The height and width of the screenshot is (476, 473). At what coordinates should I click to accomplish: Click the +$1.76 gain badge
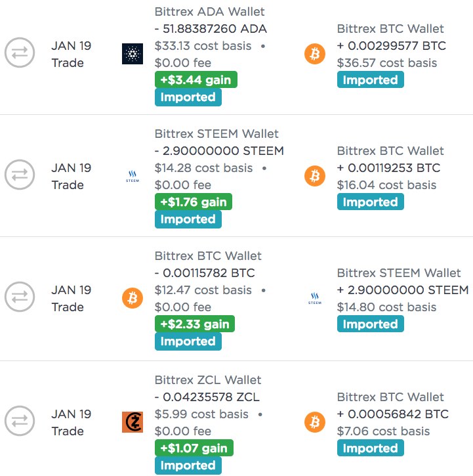[194, 202]
